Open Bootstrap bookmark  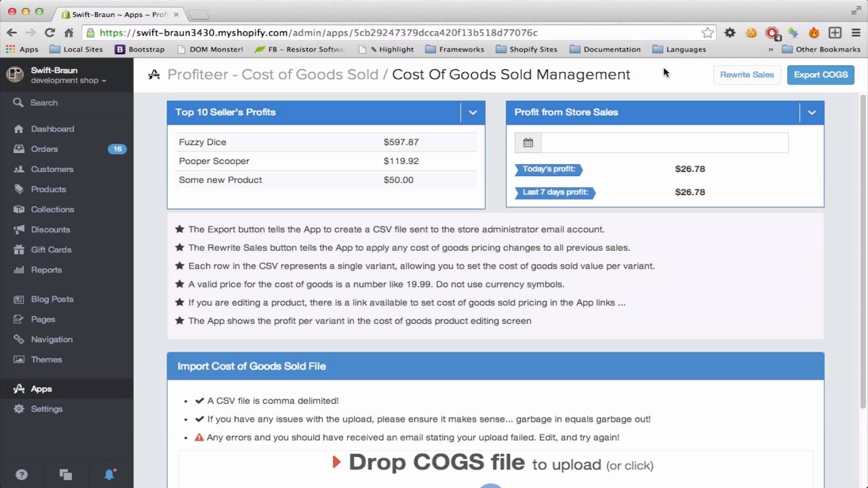point(140,49)
